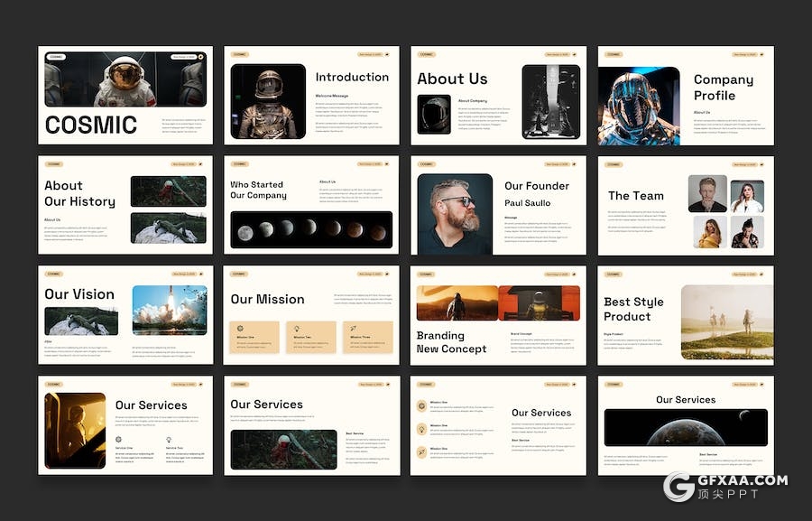Click the GFXAA.COM watermark logo

pos(725,487)
